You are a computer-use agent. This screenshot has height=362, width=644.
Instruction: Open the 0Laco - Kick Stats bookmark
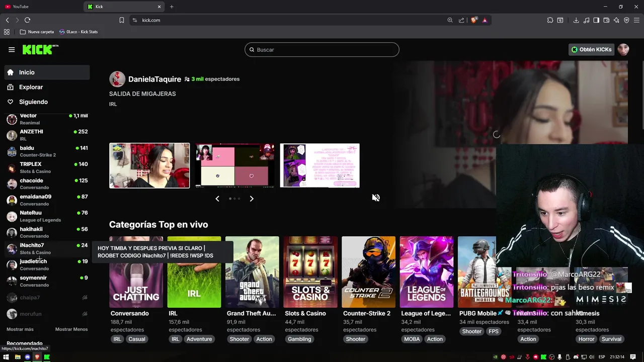(x=78, y=32)
